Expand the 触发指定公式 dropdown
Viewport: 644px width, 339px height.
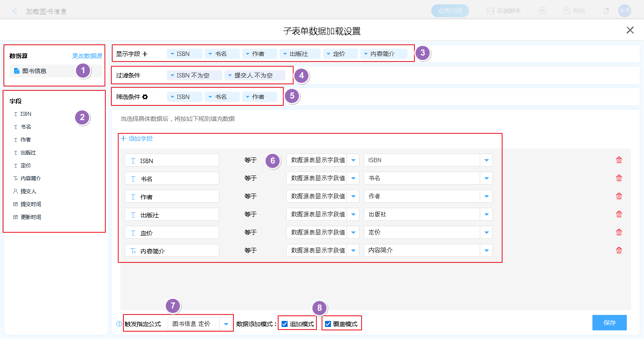coord(226,324)
